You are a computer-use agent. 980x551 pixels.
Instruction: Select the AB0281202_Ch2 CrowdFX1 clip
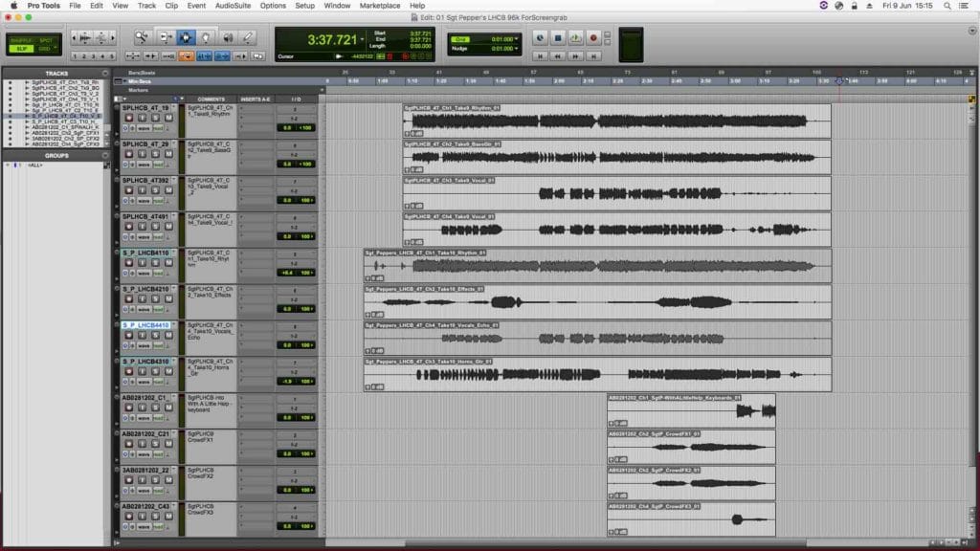[x=691, y=447]
